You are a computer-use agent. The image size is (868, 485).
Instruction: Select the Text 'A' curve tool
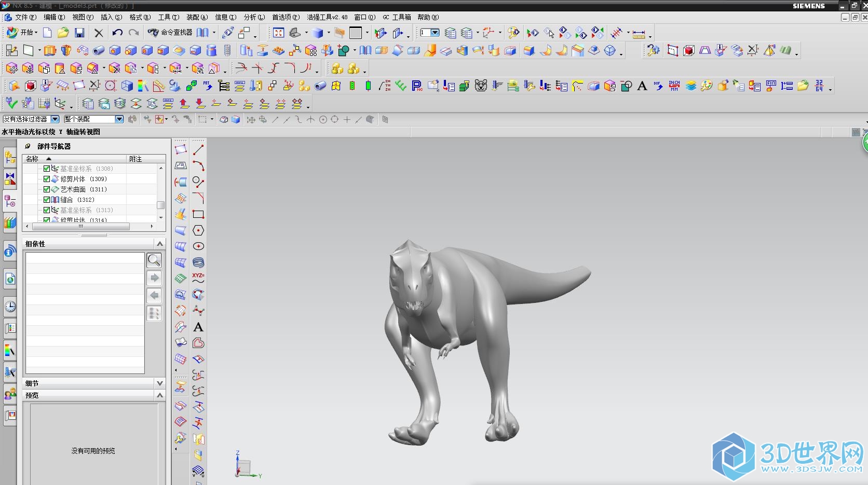tap(198, 327)
